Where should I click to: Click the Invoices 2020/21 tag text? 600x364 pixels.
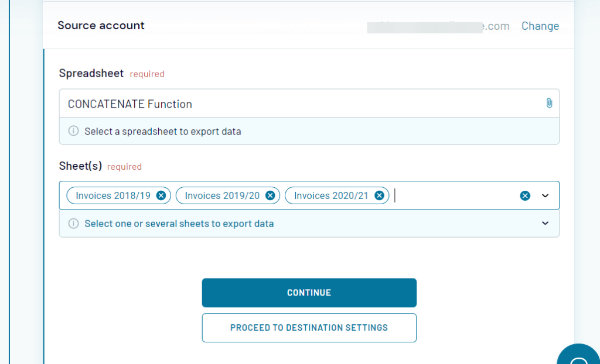coord(332,196)
